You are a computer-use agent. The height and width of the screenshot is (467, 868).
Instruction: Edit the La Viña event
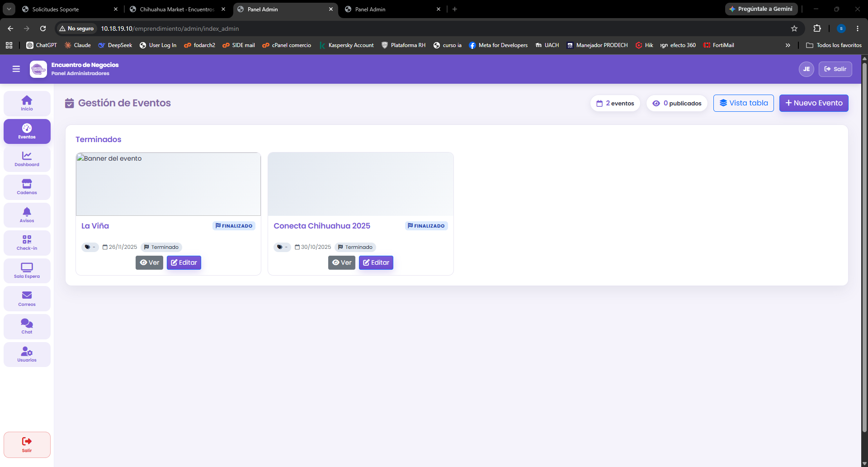click(x=184, y=262)
